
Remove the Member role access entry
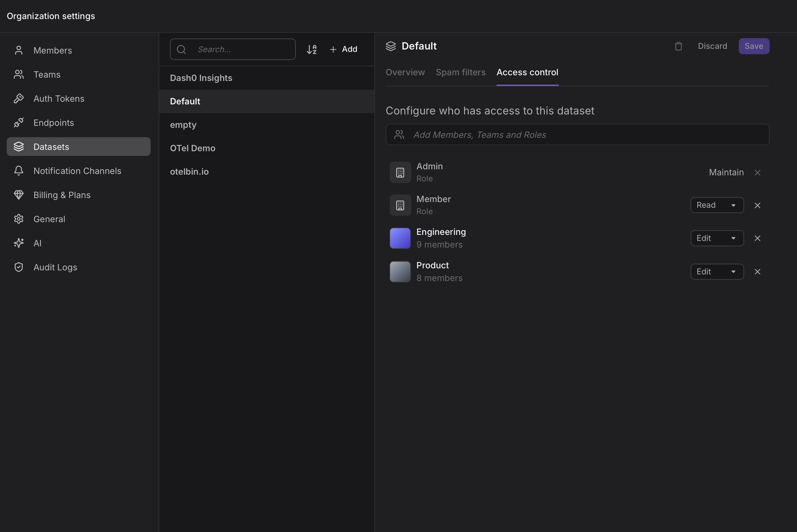(757, 206)
